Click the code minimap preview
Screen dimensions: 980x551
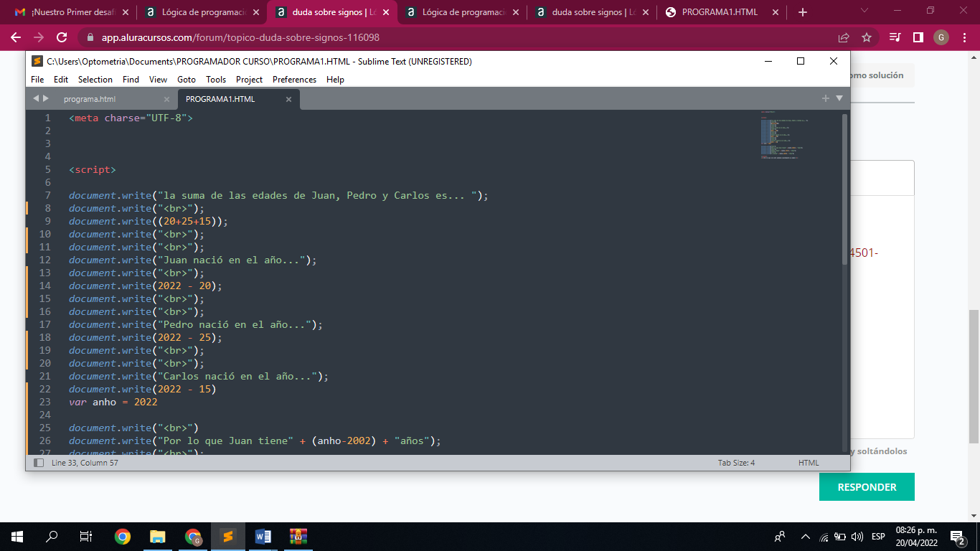point(784,134)
